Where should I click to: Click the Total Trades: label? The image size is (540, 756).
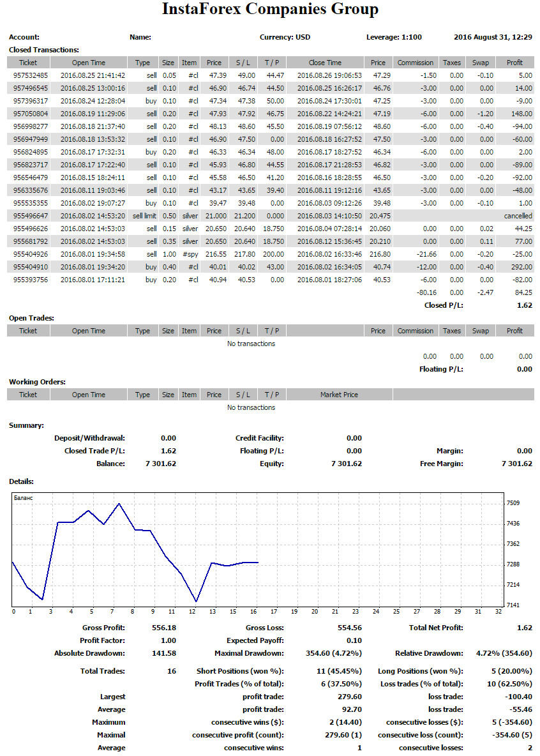103,671
